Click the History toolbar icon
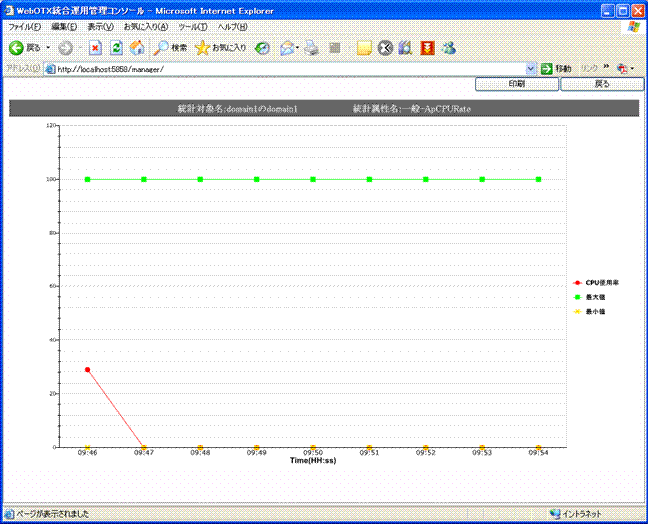Image resolution: width=648 pixels, height=524 pixels. point(262,47)
